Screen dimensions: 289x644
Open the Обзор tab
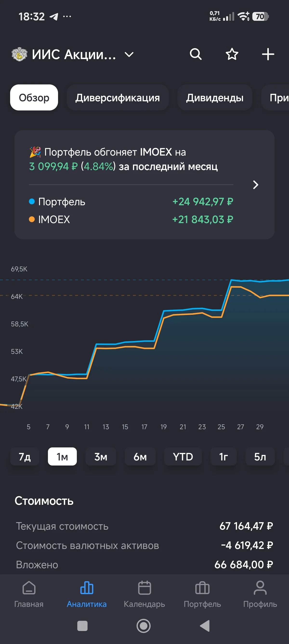click(34, 97)
